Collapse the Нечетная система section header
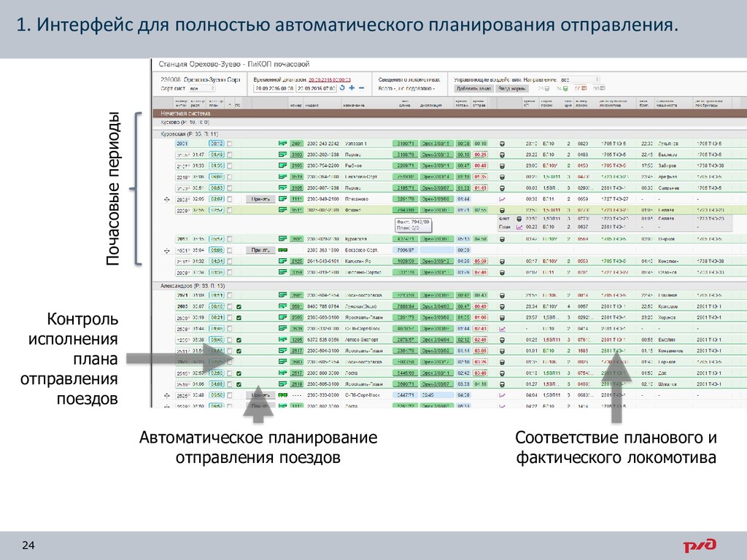 [x=449, y=113]
